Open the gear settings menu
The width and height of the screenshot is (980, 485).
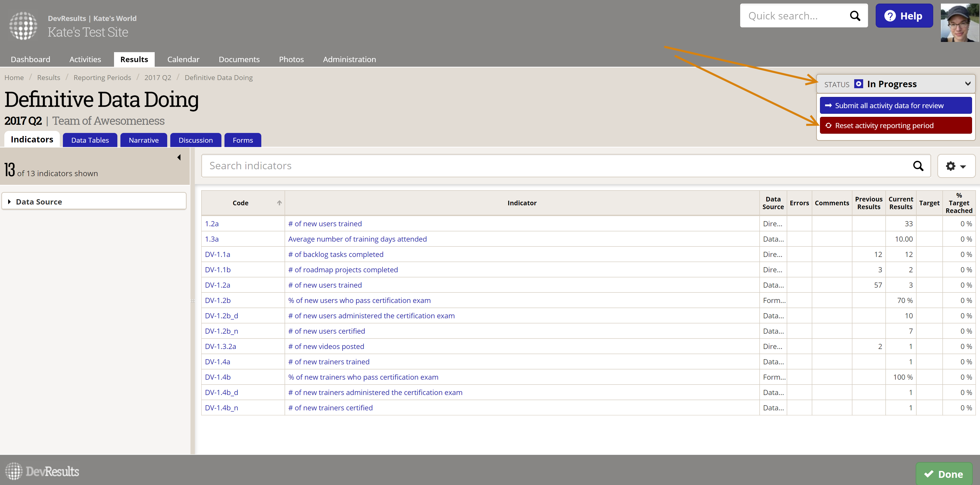(x=950, y=166)
